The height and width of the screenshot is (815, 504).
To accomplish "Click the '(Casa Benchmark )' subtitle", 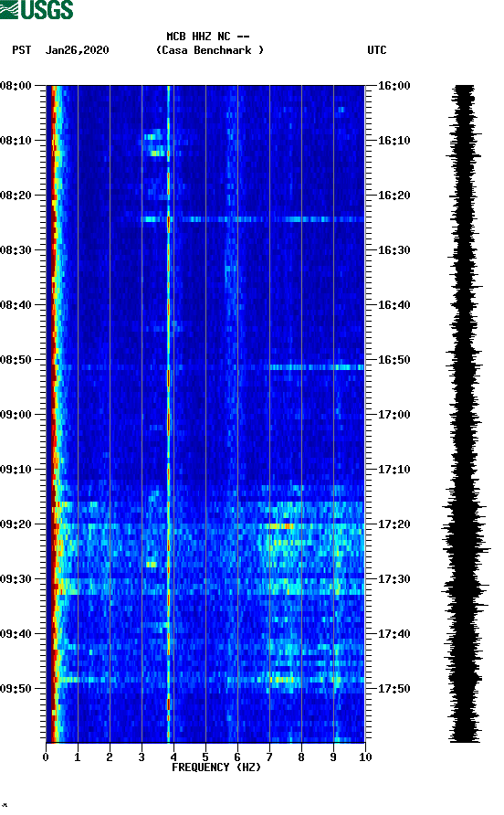I will tap(210, 50).
